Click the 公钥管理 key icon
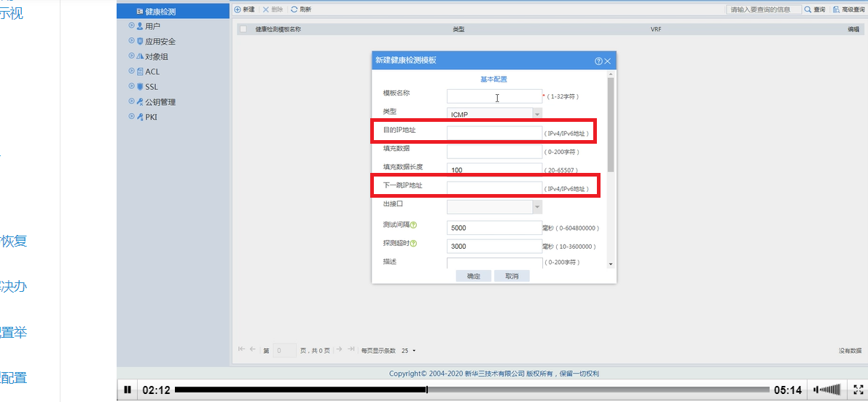The height and width of the screenshot is (402, 868). click(140, 101)
